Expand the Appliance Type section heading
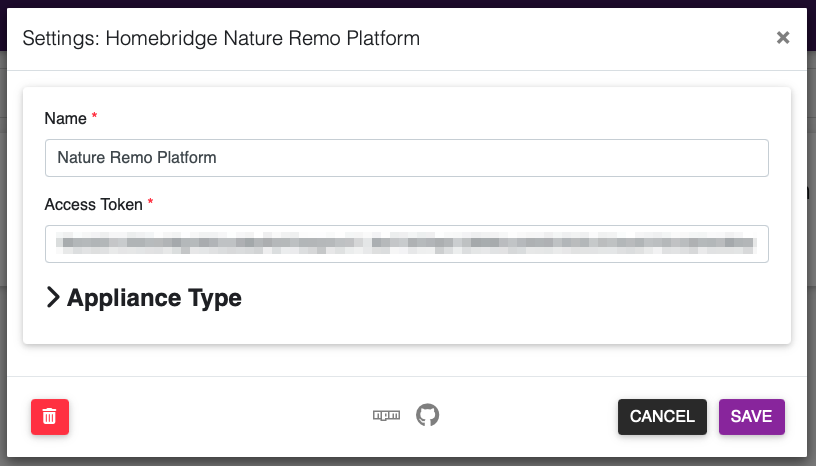 (154, 298)
